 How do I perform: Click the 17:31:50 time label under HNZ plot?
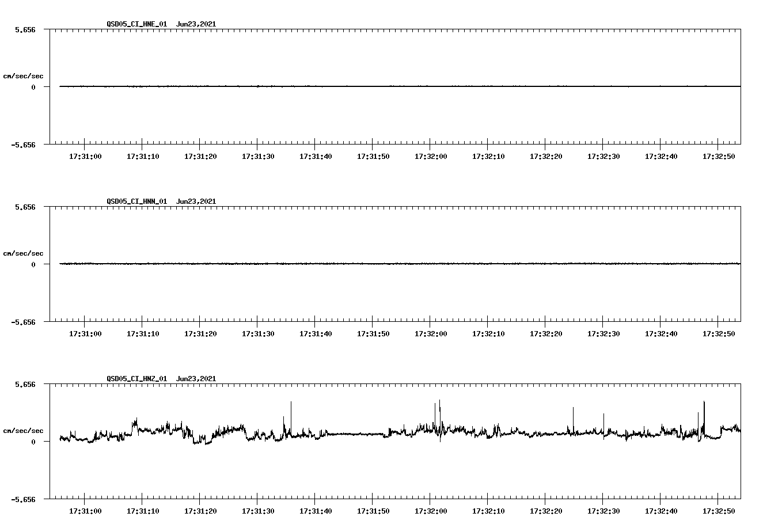pyautogui.click(x=373, y=511)
